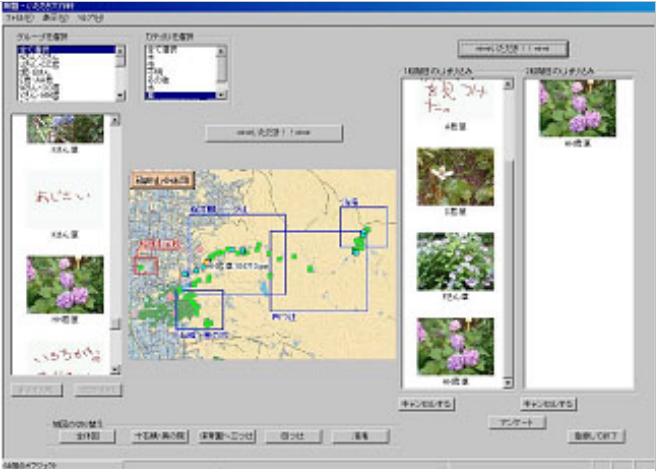The image size is (659, 472).
Task: Click the アンケート button
Action: (x=517, y=422)
